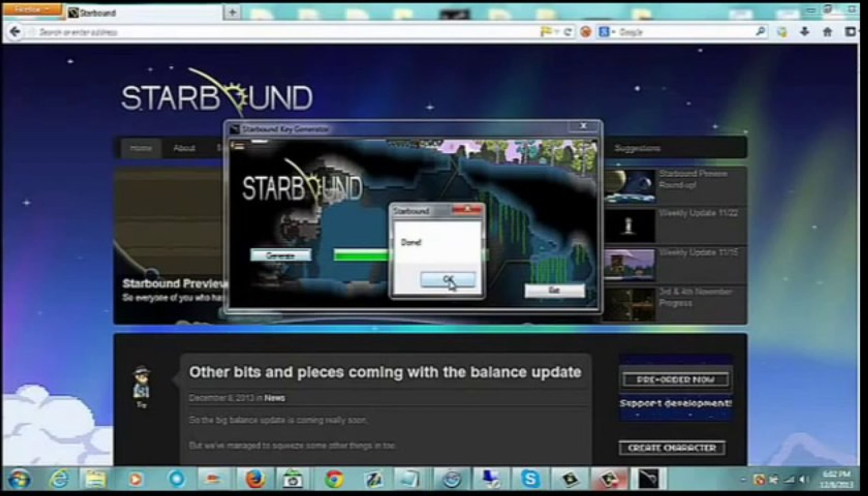Open the website About tab
The height and width of the screenshot is (496, 868).
point(184,148)
